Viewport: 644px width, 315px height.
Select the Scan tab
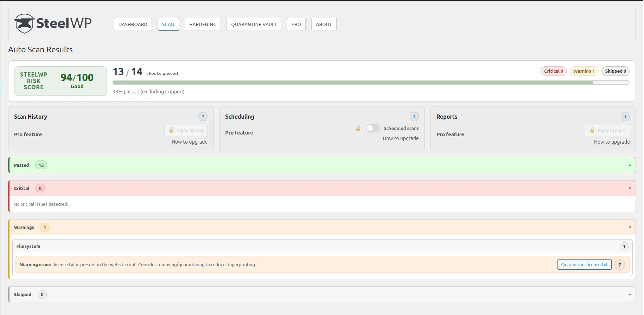coord(168,24)
